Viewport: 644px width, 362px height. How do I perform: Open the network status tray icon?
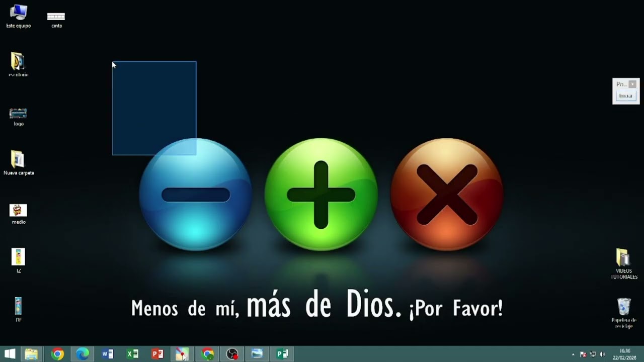593,354
